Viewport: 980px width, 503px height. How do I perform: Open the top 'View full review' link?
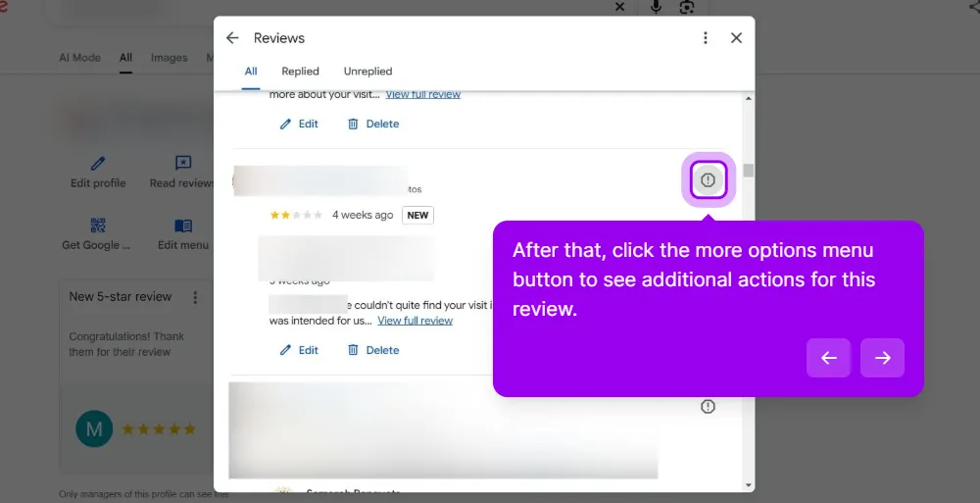tap(423, 94)
